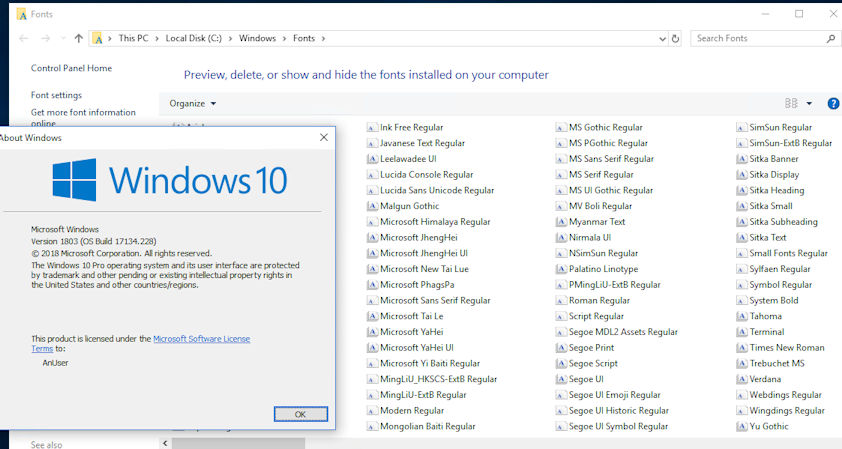
Task: Select the Verdana font icon
Action: [741, 379]
